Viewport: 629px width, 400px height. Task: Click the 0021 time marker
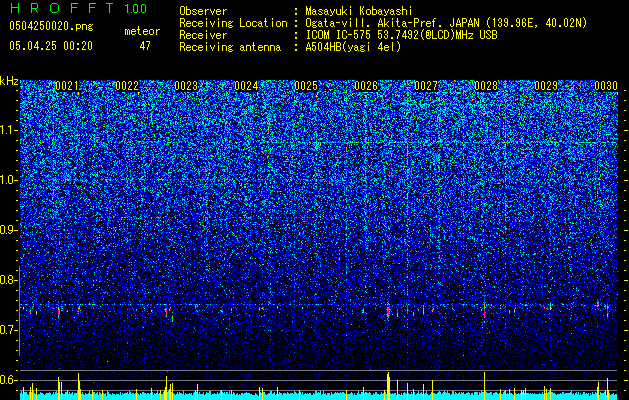[67, 86]
